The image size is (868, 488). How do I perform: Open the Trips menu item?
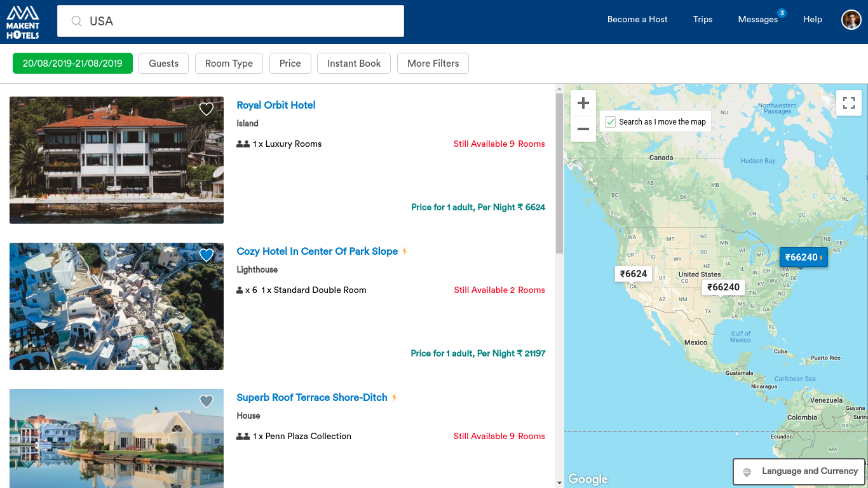[x=703, y=20]
